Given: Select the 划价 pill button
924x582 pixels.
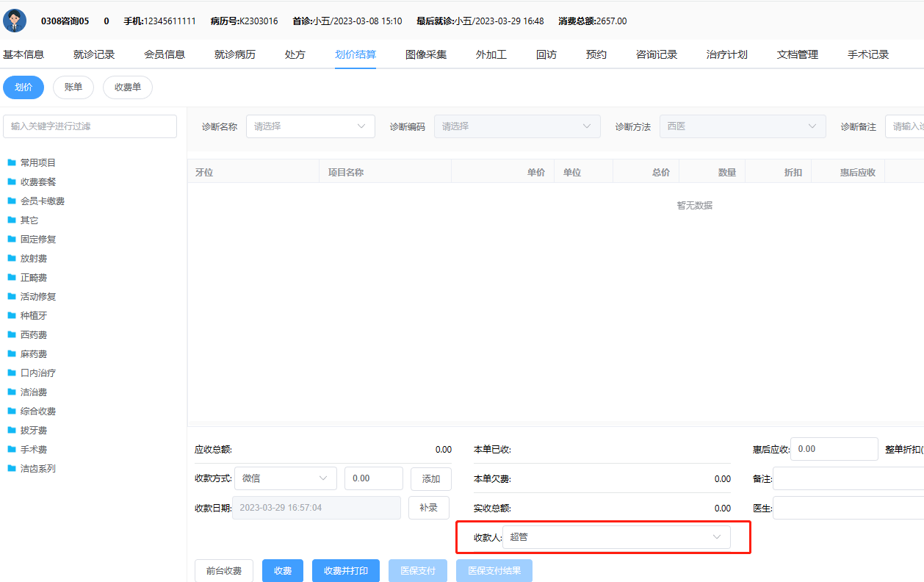Looking at the screenshot, I should tap(24, 87).
